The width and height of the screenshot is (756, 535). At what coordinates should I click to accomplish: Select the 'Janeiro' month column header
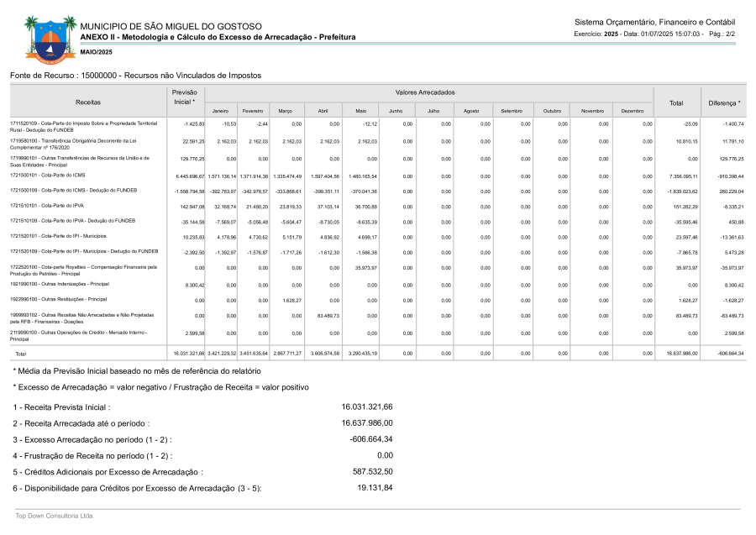pyautogui.click(x=221, y=111)
